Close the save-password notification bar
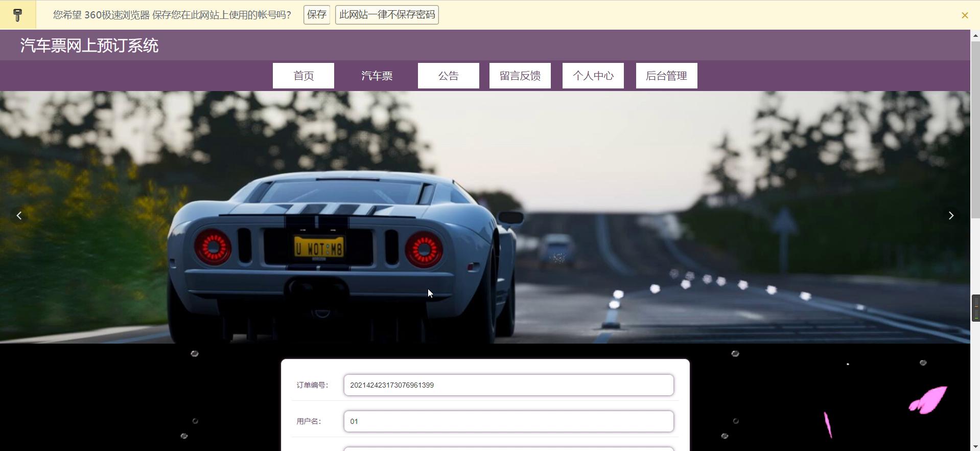This screenshot has width=980, height=451. [965, 15]
